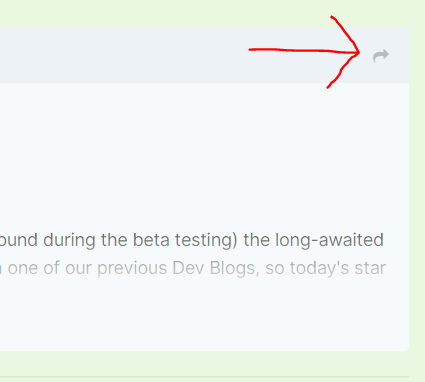This screenshot has height=382, width=425.
Task: Click the green margin right of the card
Action: click(x=417, y=190)
